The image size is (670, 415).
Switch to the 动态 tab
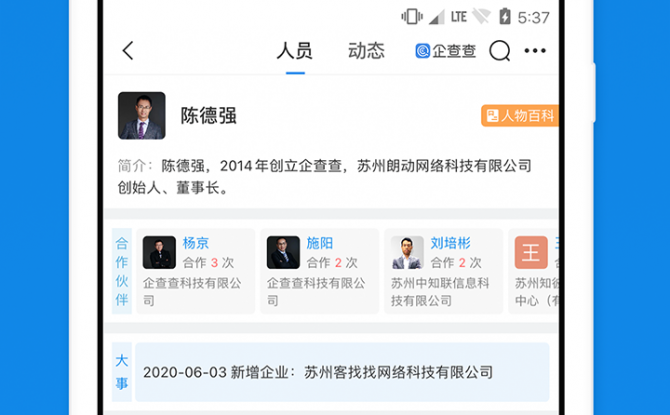point(366,51)
